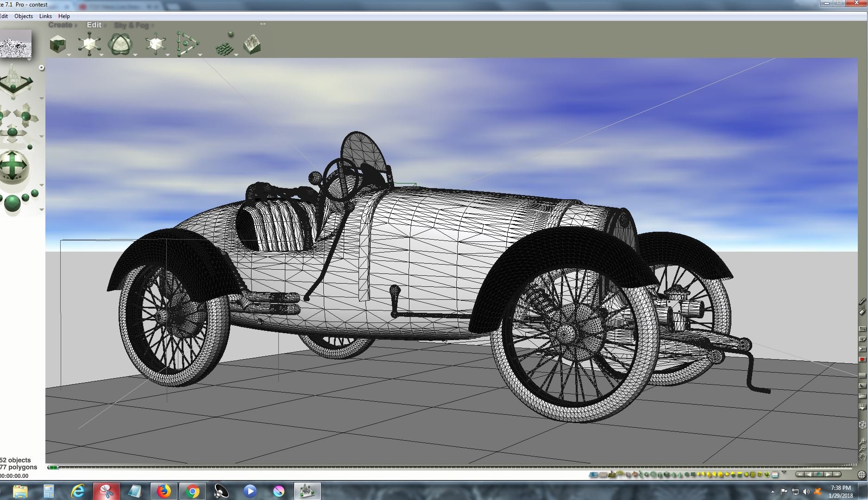Click the round toggle at viewport corner

click(x=41, y=68)
